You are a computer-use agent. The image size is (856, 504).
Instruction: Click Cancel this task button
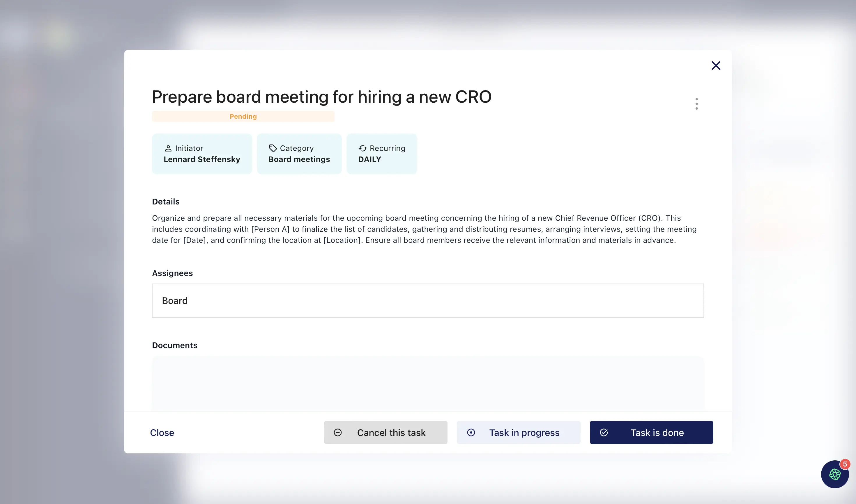tap(385, 432)
